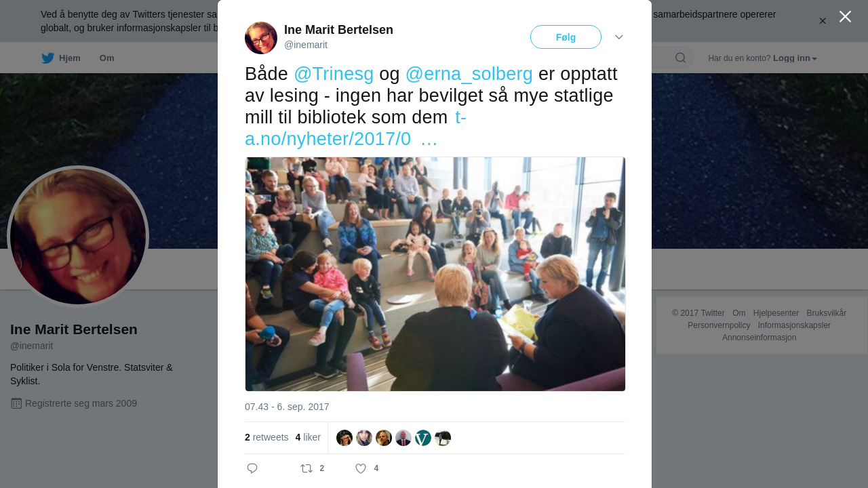Image resolution: width=868 pixels, height=488 pixels.
Task: Expand the tweet options chevron
Action: (x=619, y=37)
